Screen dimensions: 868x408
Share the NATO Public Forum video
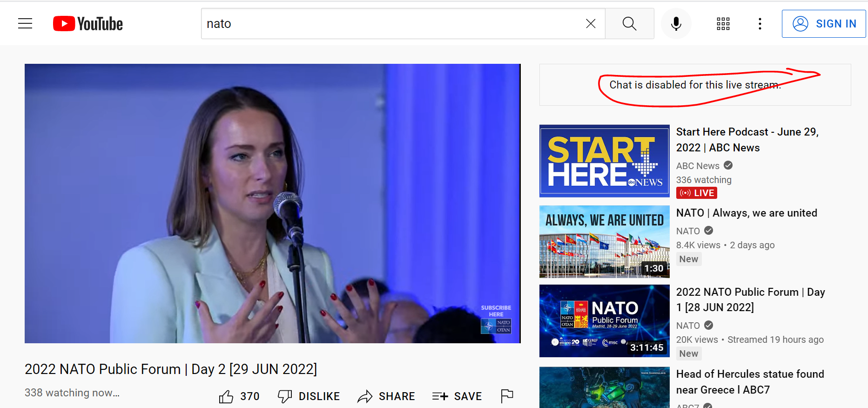point(386,396)
